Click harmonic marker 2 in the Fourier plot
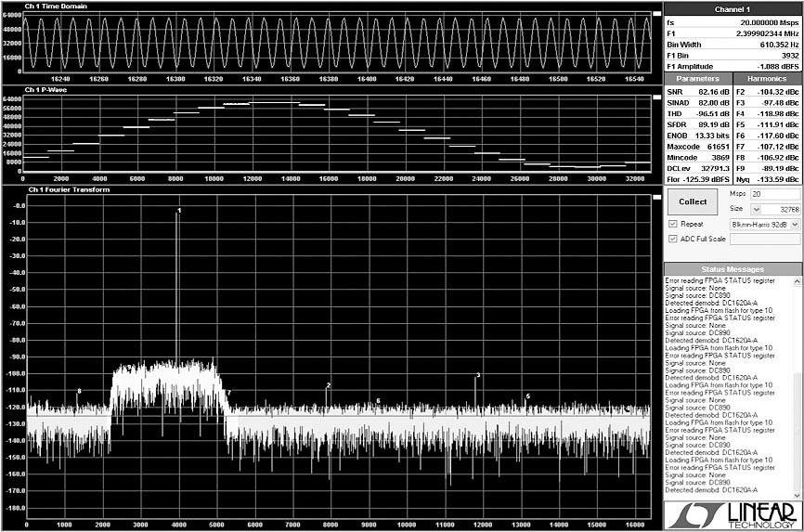Viewport: 804px width, 532px height. (329, 385)
